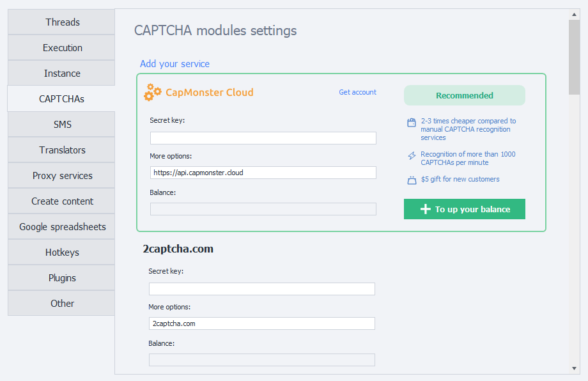Select the Instance tab
Screen dimensions: 588x381
click(x=62, y=74)
